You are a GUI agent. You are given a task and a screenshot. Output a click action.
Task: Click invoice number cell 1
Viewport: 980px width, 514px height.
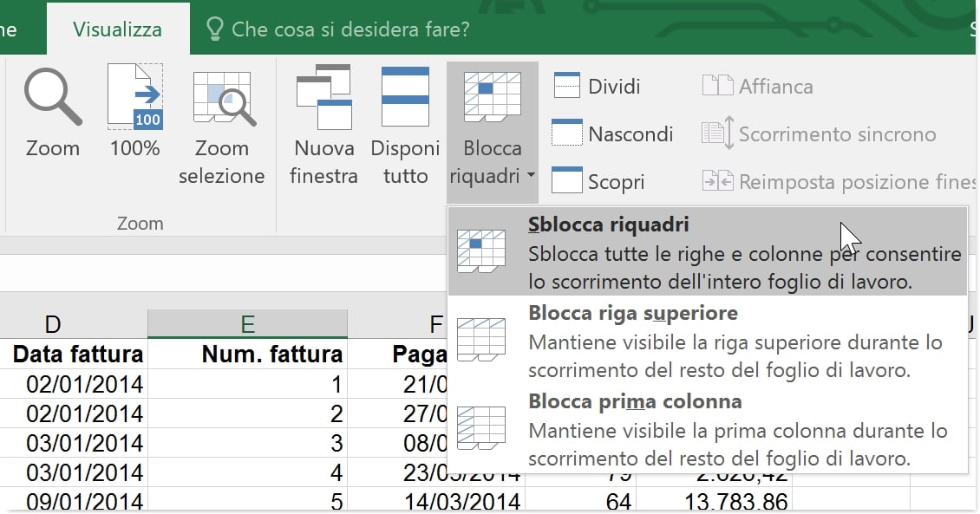coord(247,383)
